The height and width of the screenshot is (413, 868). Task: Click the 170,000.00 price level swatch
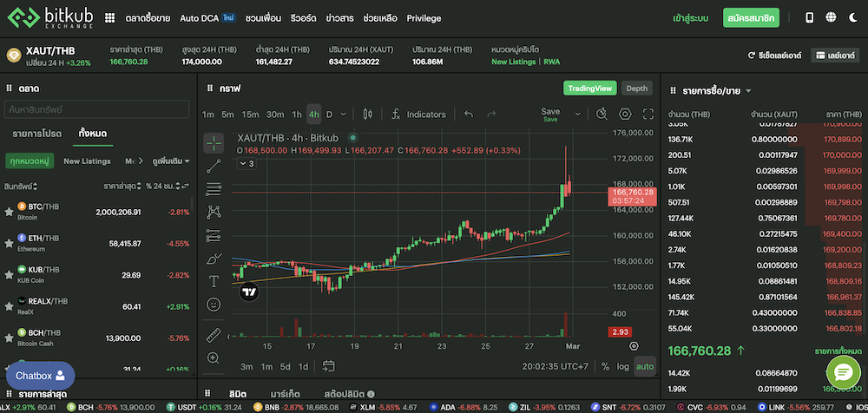pos(838,154)
